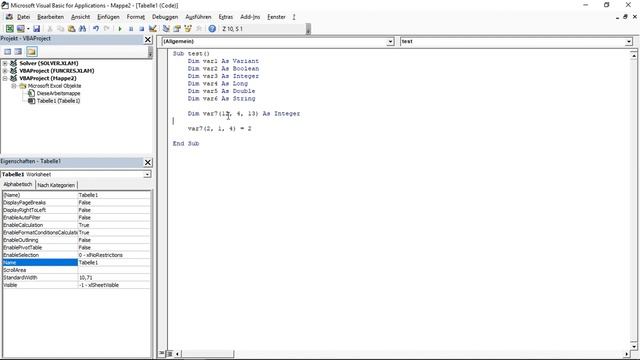Image resolution: width=640 pixels, height=360 pixels.
Task: Click the toolbar options overflow handle
Action: pos(308,29)
